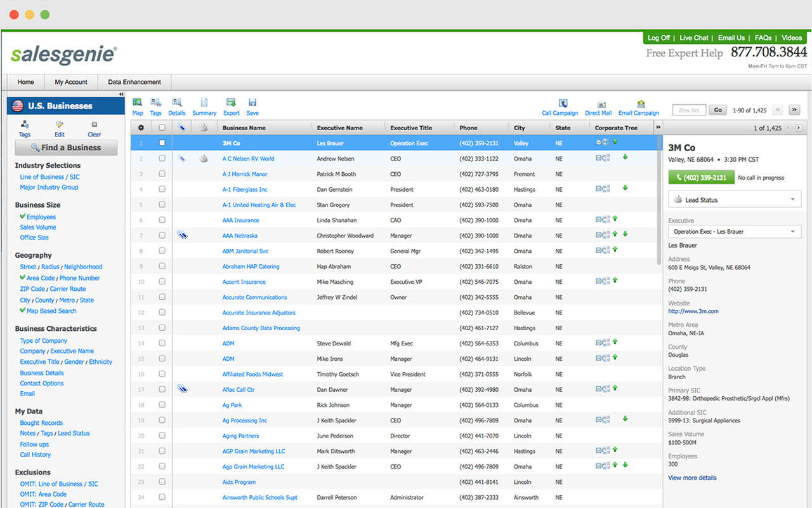The height and width of the screenshot is (508, 812).
Task: Click the Save disk icon
Action: coord(252,103)
